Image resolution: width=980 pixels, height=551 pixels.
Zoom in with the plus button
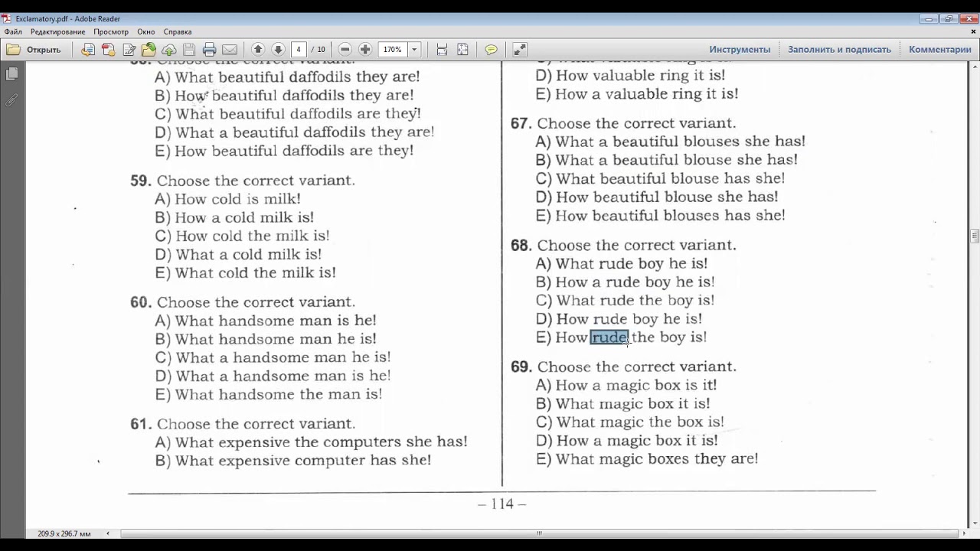[x=365, y=50]
